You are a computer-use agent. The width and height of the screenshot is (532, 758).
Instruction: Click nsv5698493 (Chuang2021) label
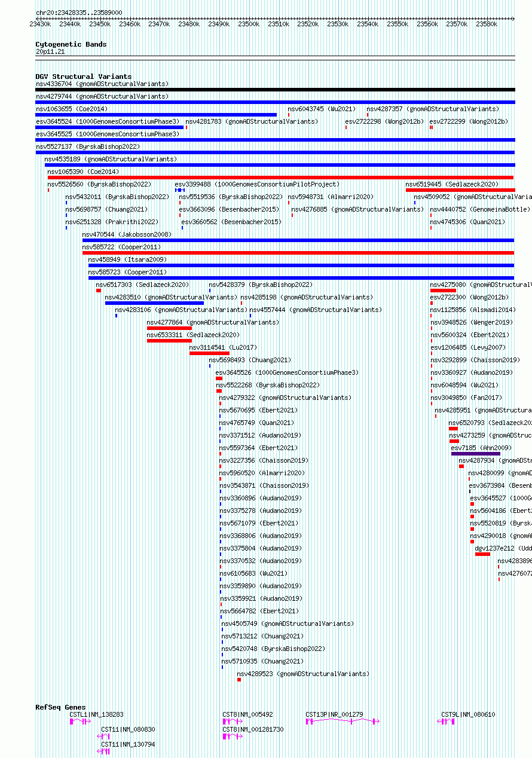(x=250, y=360)
